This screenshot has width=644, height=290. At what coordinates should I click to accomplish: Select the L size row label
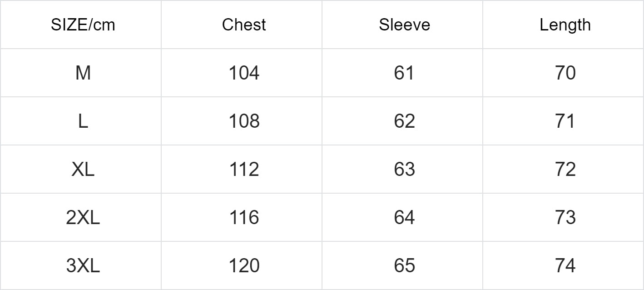[83, 121]
